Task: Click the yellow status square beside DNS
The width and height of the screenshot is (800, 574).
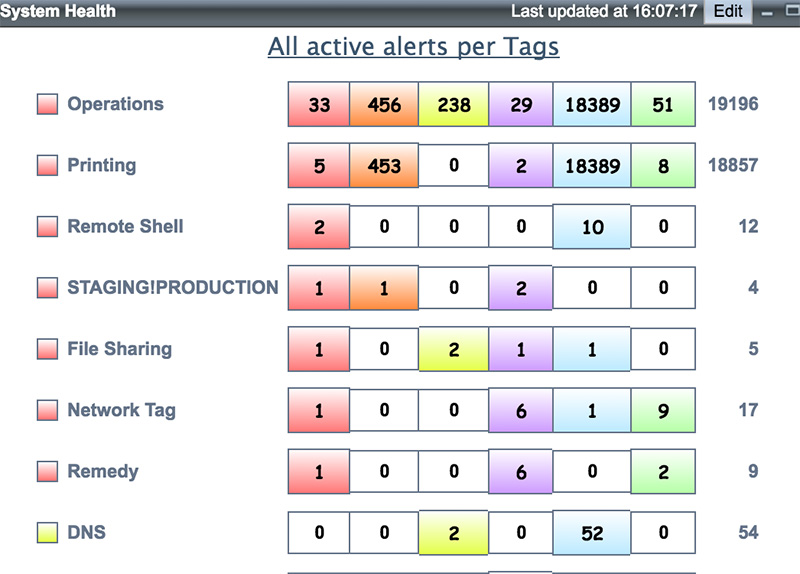Action: pyautogui.click(x=47, y=533)
